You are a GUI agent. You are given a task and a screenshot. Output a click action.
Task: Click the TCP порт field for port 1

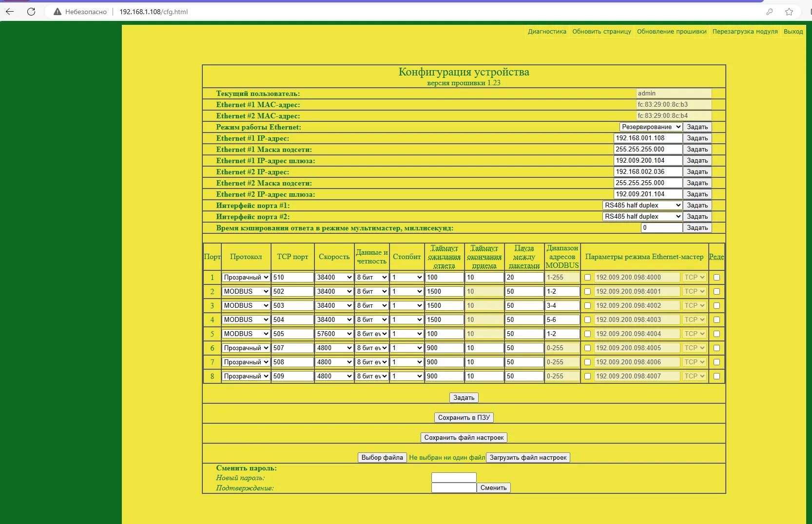[x=292, y=278]
